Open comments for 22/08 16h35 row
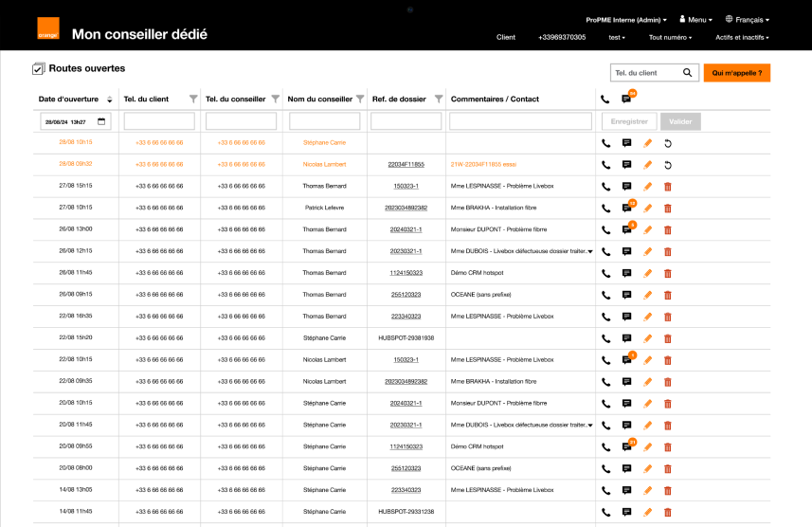Screen dimensions: 812x527 pyautogui.click(x=626, y=317)
